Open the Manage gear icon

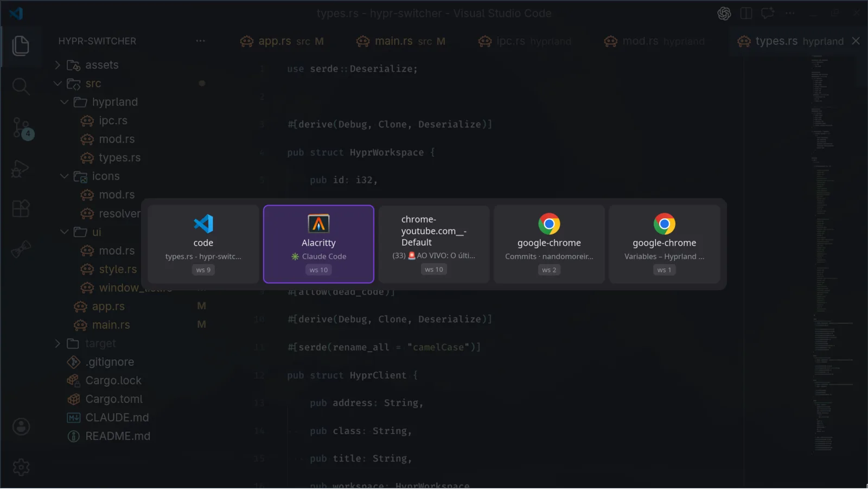[x=21, y=467]
